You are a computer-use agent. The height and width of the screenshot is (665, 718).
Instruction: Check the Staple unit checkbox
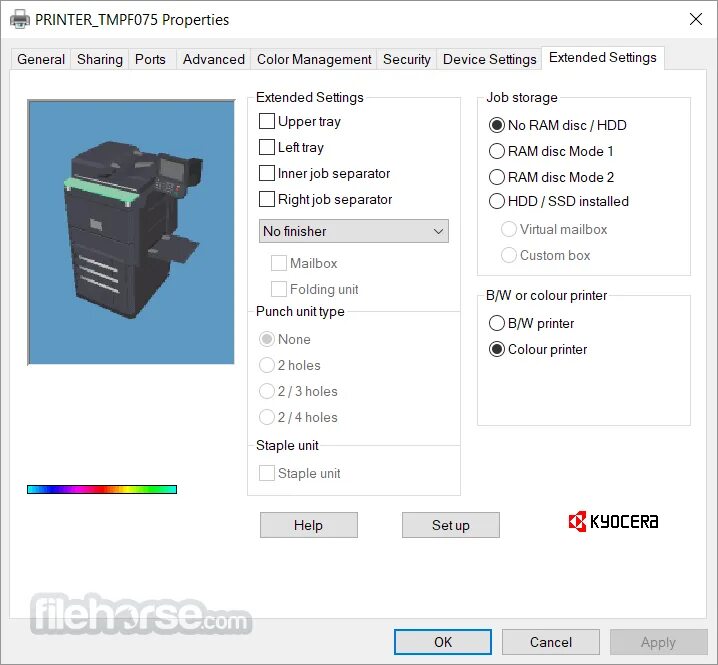pos(267,473)
